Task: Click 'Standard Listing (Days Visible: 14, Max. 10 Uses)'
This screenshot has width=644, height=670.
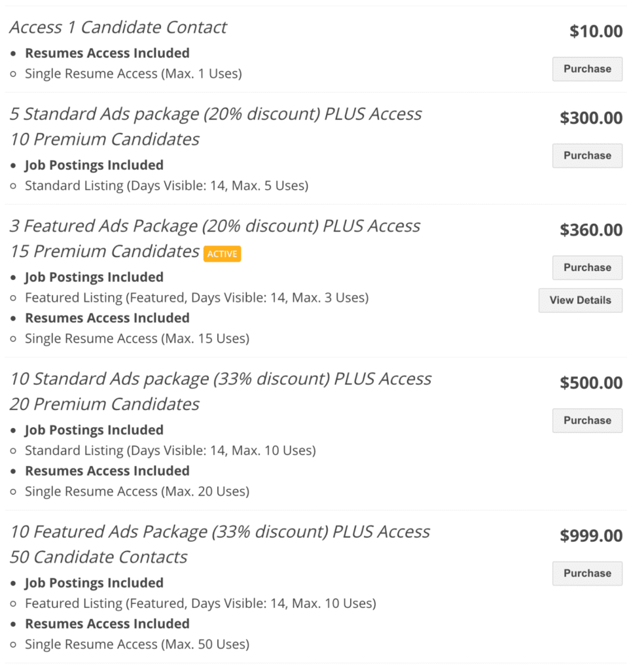Action: click(x=171, y=450)
